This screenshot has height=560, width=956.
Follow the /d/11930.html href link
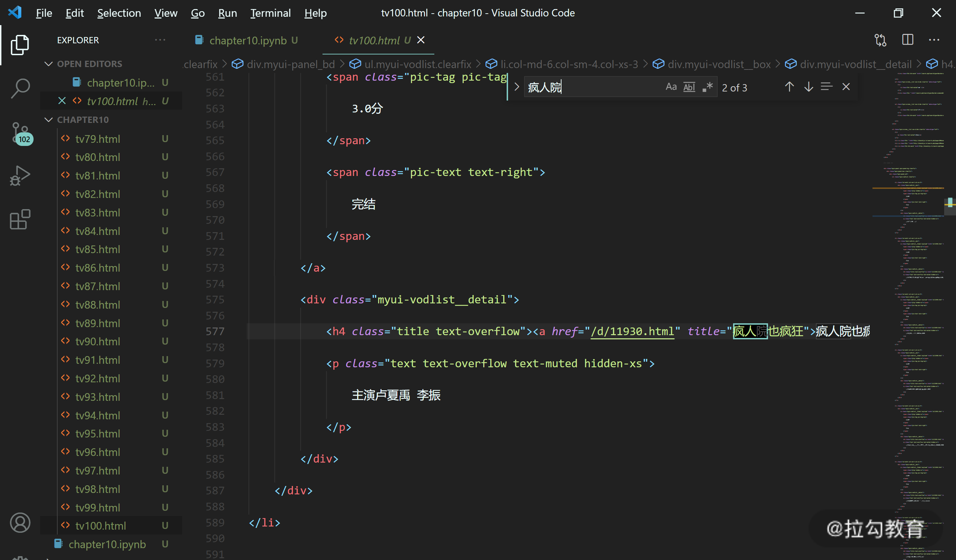pos(632,331)
